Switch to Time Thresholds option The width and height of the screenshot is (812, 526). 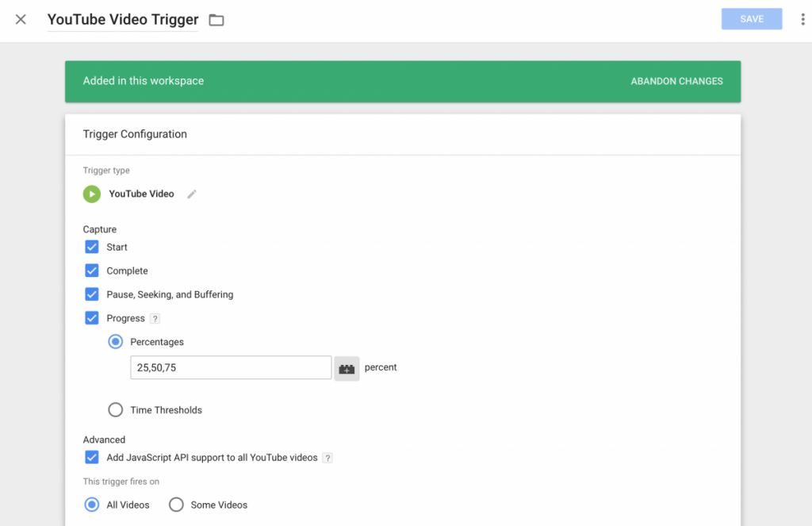tap(115, 409)
